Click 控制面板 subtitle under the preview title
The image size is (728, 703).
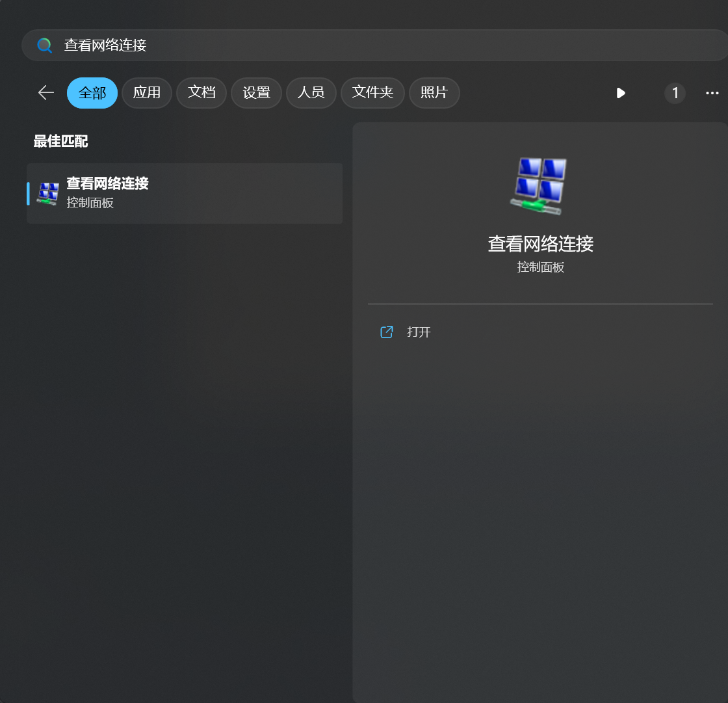(540, 267)
